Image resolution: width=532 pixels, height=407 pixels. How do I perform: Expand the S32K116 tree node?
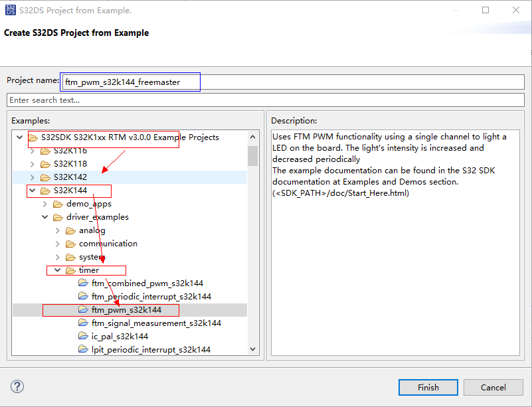point(33,151)
